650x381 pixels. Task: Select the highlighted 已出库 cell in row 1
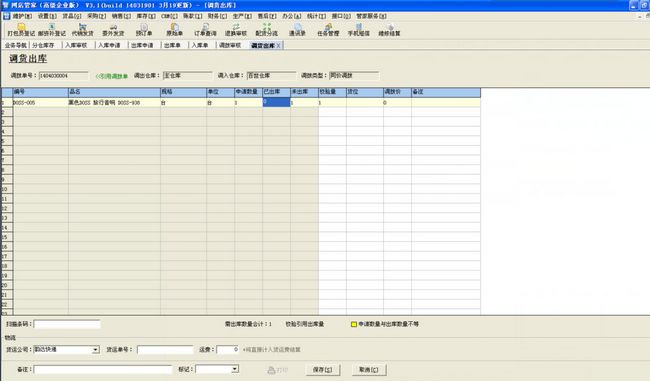coord(276,102)
